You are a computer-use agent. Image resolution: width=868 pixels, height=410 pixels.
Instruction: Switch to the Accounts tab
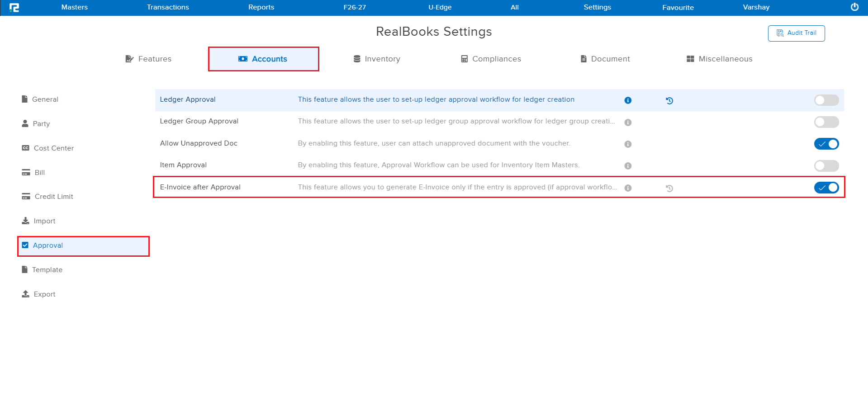point(263,59)
